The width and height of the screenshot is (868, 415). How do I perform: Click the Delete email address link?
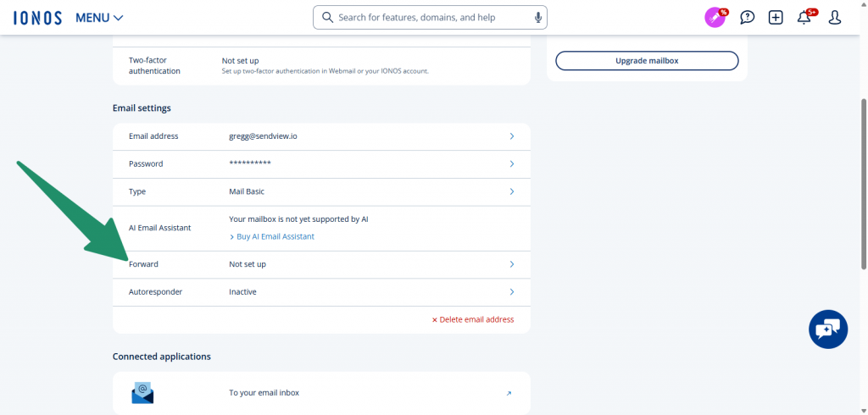(x=473, y=319)
